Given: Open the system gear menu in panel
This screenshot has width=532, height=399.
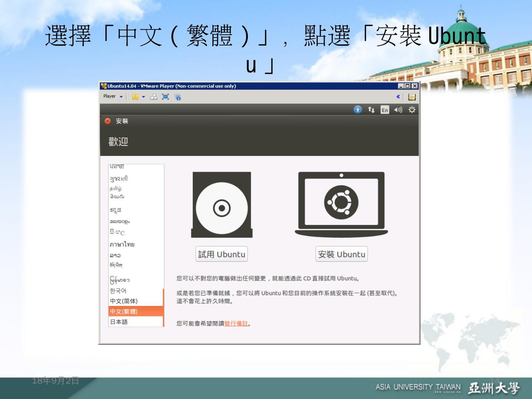Looking at the screenshot, I should tap(412, 110).
